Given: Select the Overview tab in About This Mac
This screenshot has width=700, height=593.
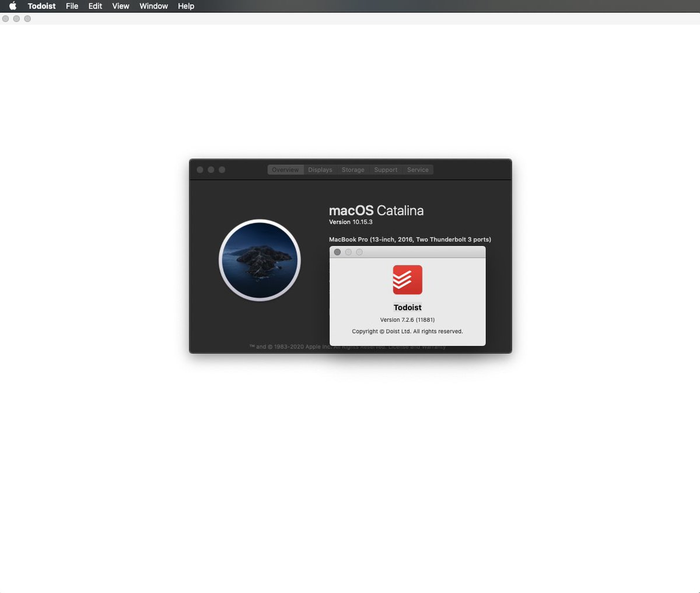Looking at the screenshot, I should [x=285, y=170].
